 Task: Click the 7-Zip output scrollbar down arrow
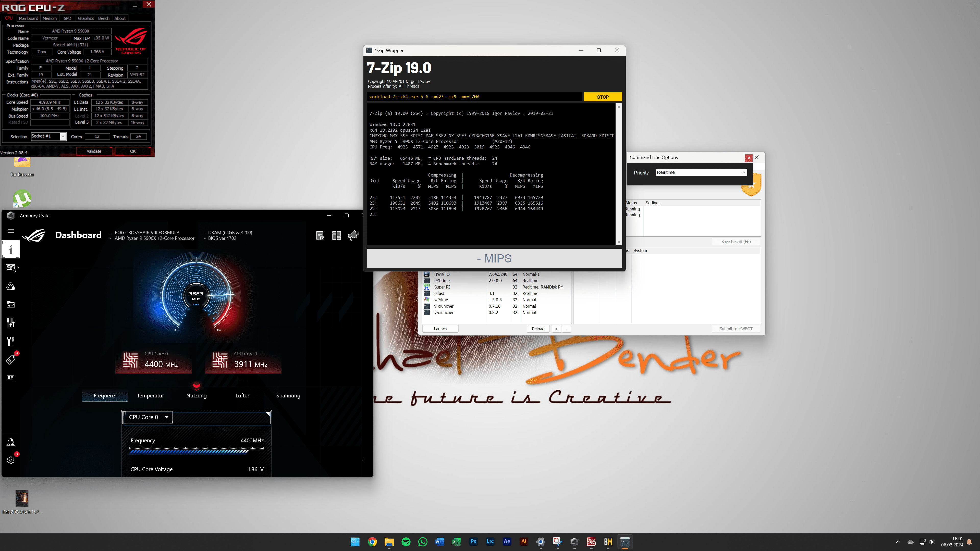coord(619,242)
